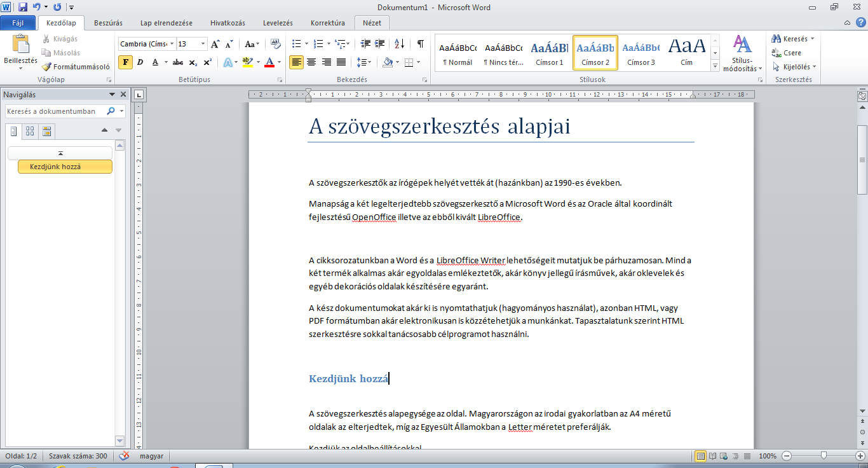Click the Beillesztés paste icon
Screen dimensions: 868x468
coord(20,45)
